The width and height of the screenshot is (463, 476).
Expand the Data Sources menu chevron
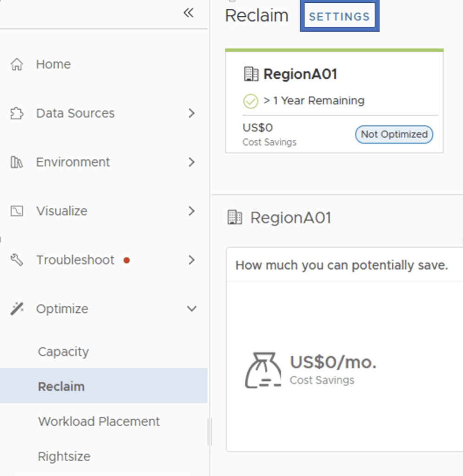191,113
